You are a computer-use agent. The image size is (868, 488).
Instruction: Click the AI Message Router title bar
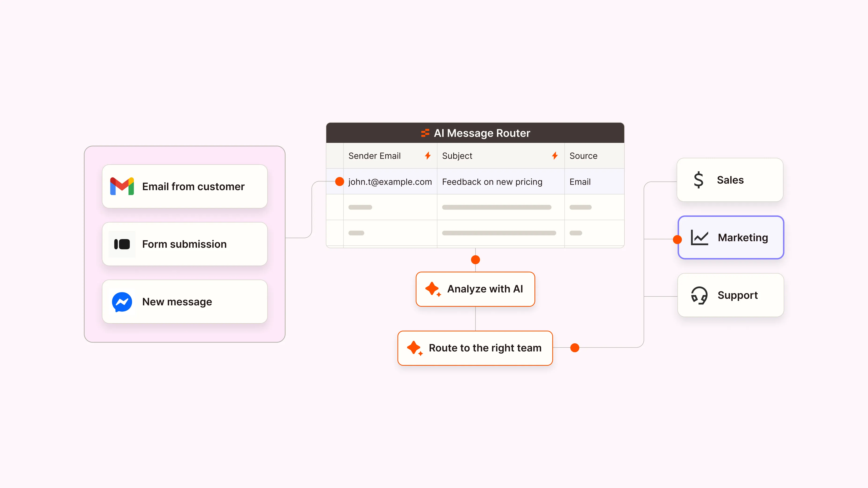tap(475, 133)
